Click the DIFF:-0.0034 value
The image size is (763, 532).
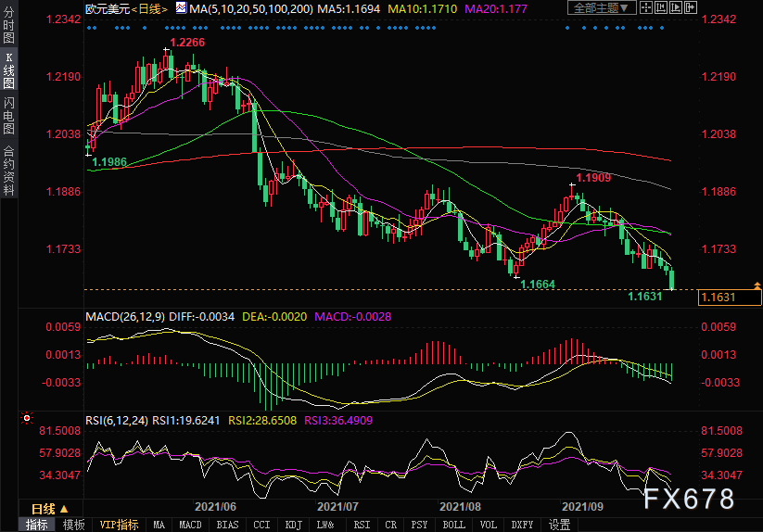click(202, 317)
